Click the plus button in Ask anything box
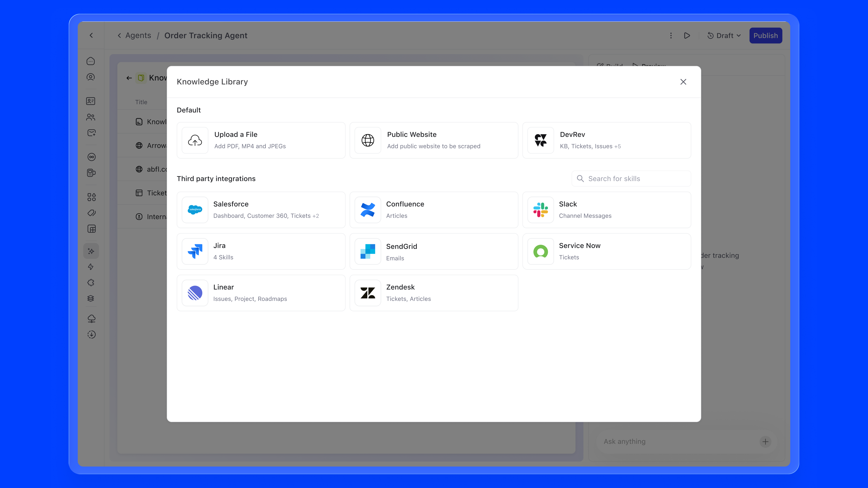Image resolution: width=868 pixels, height=488 pixels. pyautogui.click(x=766, y=441)
